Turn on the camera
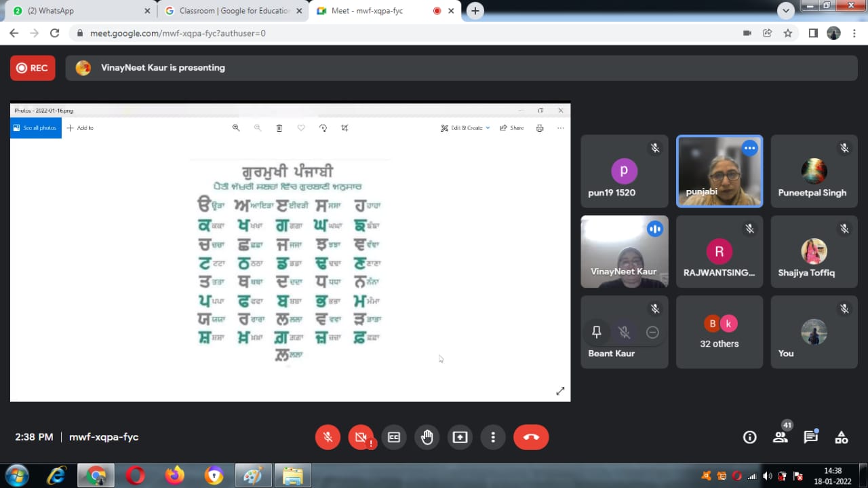 [x=361, y=437]
